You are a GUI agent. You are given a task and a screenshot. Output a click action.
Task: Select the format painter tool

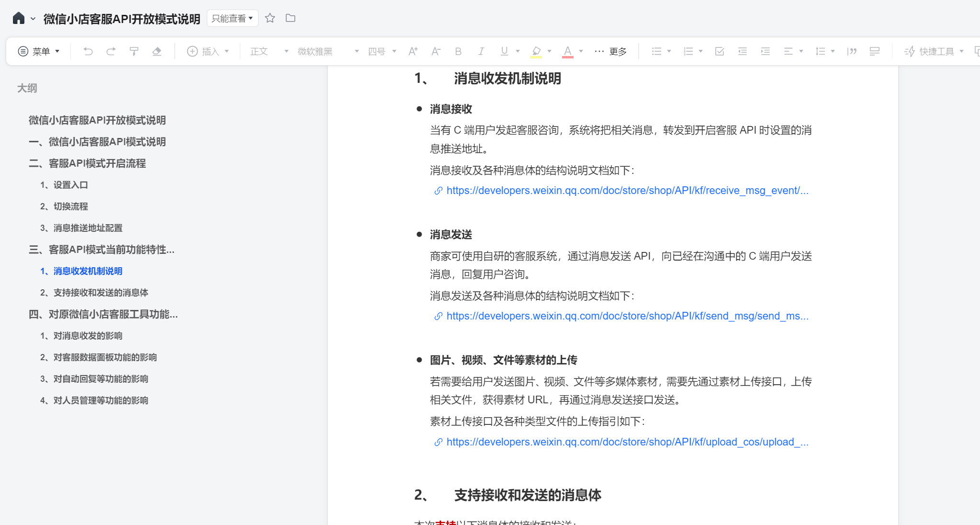[x=134, y=51]
